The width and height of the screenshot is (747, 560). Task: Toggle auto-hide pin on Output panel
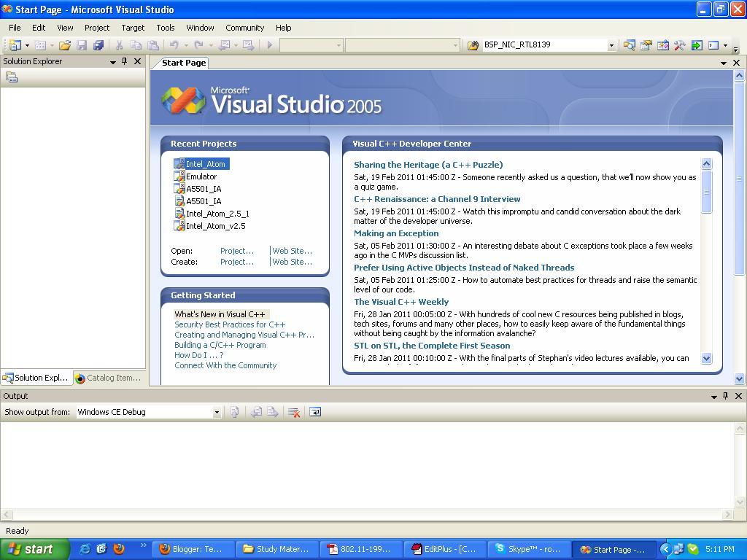(726, 396)
